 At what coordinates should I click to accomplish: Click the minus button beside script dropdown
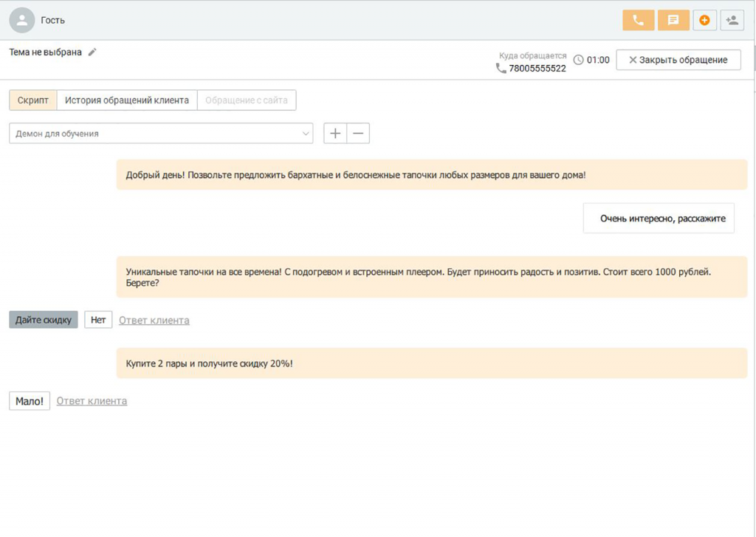click(x=358, y=134)
